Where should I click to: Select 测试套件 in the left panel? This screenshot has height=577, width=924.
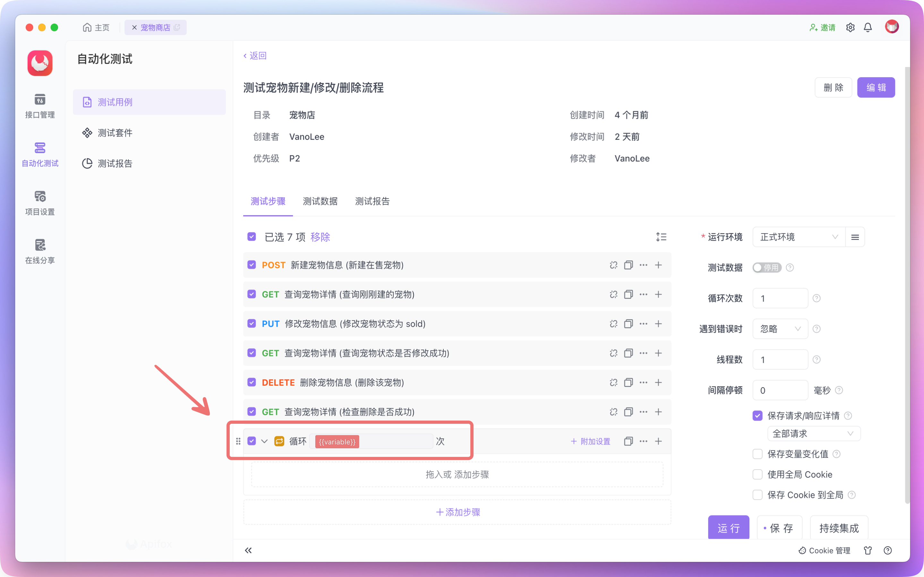[x=115, y=132]
